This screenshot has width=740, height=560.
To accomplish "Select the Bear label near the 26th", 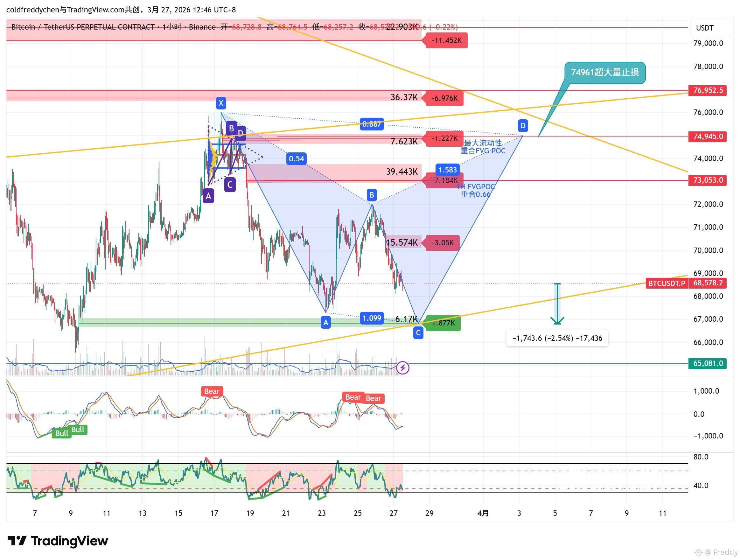I will click(x=373, y=398).
